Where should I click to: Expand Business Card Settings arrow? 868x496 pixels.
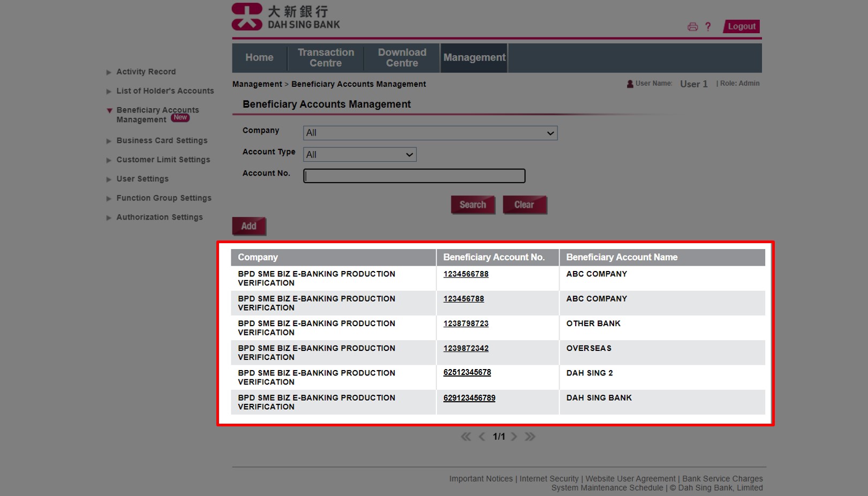109,141
